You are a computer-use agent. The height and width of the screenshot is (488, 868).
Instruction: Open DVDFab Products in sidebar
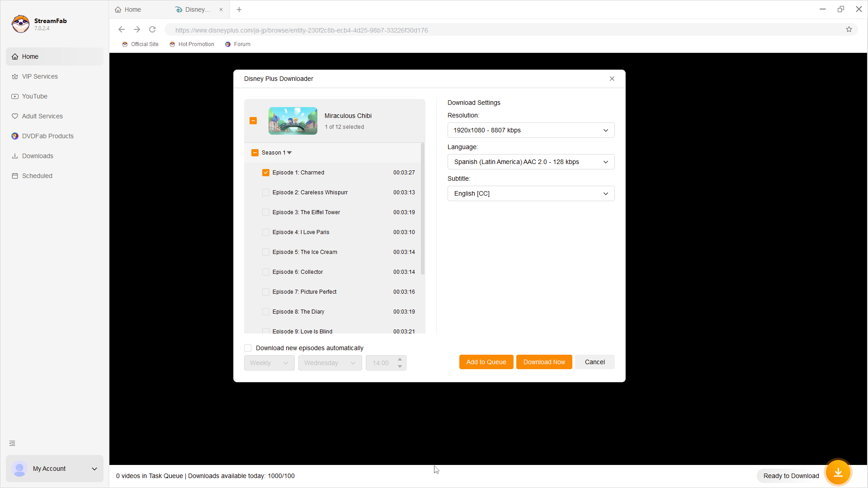55,136
